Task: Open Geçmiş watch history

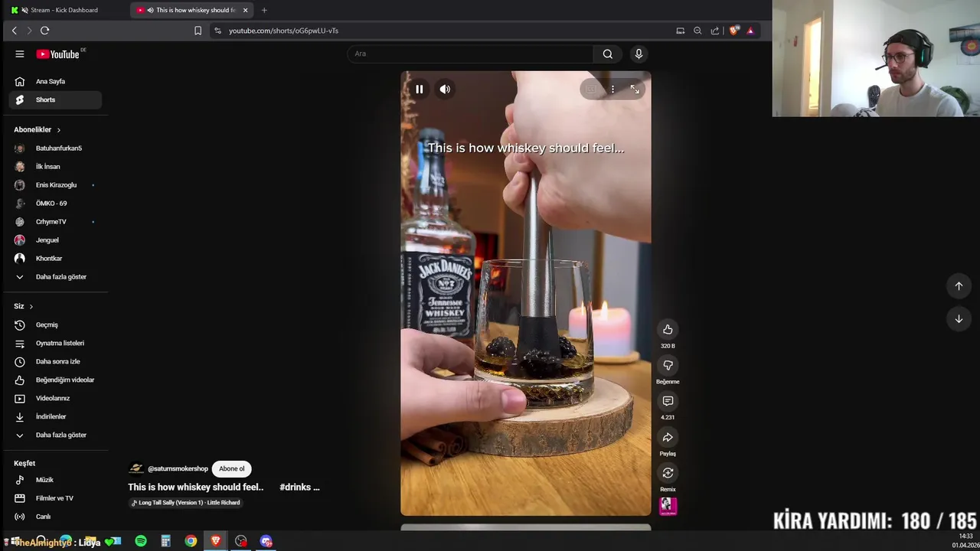Action: point(55,325)
